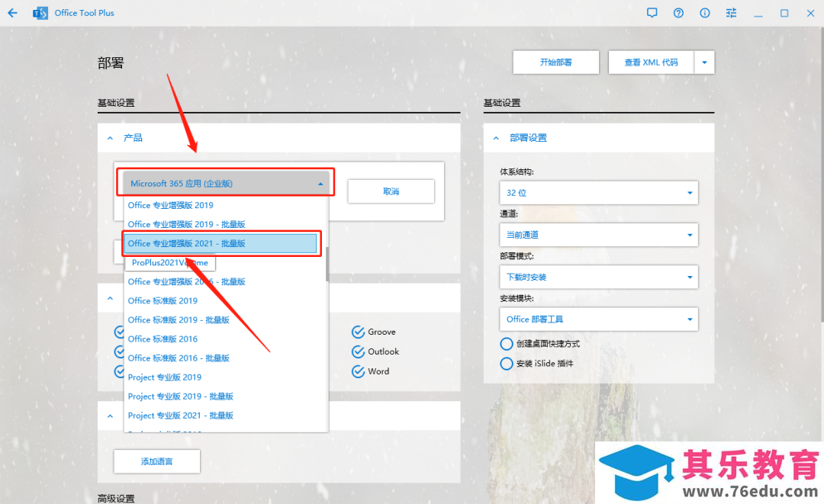Click the back arrow icon
The image size is (824, 504).
[x=13, y=13]
